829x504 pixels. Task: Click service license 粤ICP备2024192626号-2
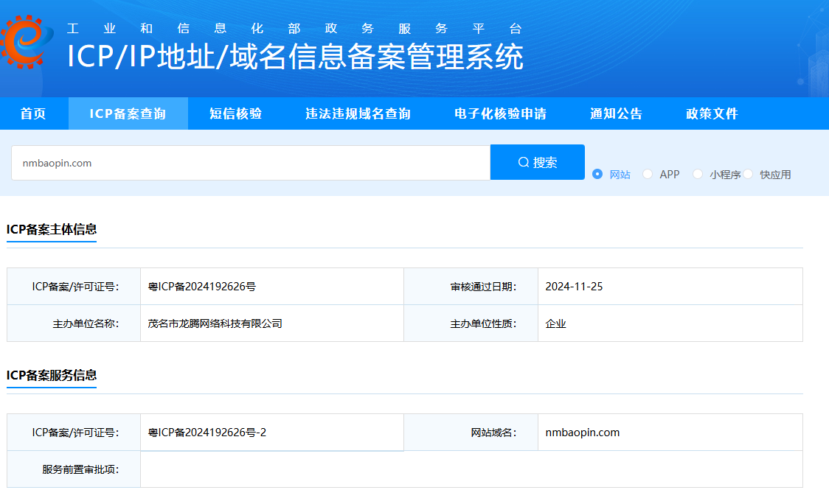click(x=207, y=432)
